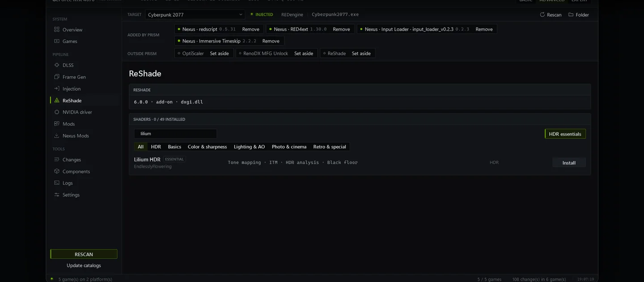
Task: Open the Injection arrow icon
Action: pyautogui.click(x=57, y=89)
